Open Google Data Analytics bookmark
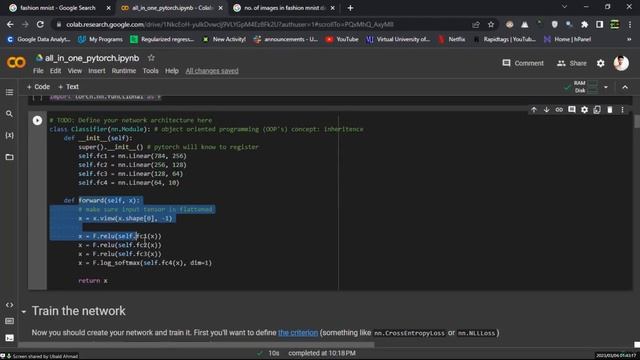This screenshot has width=640, height=360. pos(39,39)
